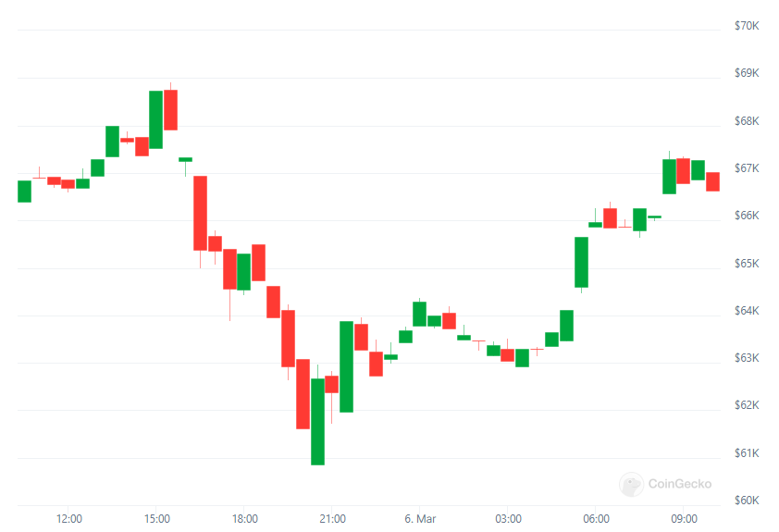Select the $64K price axis label
779x532 pixels.
[x=747, y=311]
